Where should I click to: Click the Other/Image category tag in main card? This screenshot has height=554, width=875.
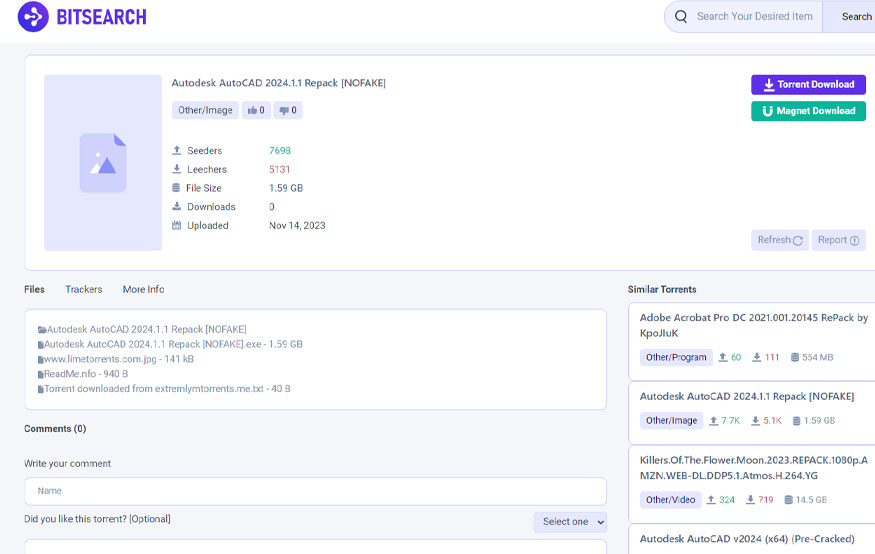click(205, 110)
